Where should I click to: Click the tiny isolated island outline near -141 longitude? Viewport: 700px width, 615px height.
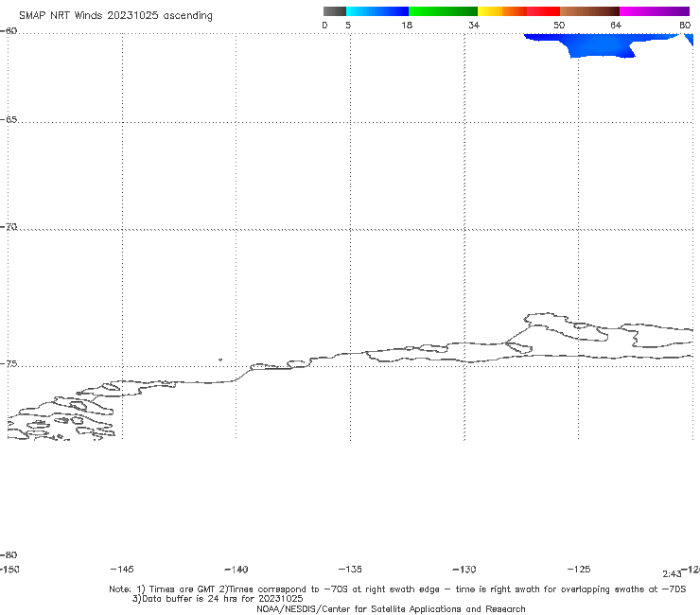tap(220, 360)
